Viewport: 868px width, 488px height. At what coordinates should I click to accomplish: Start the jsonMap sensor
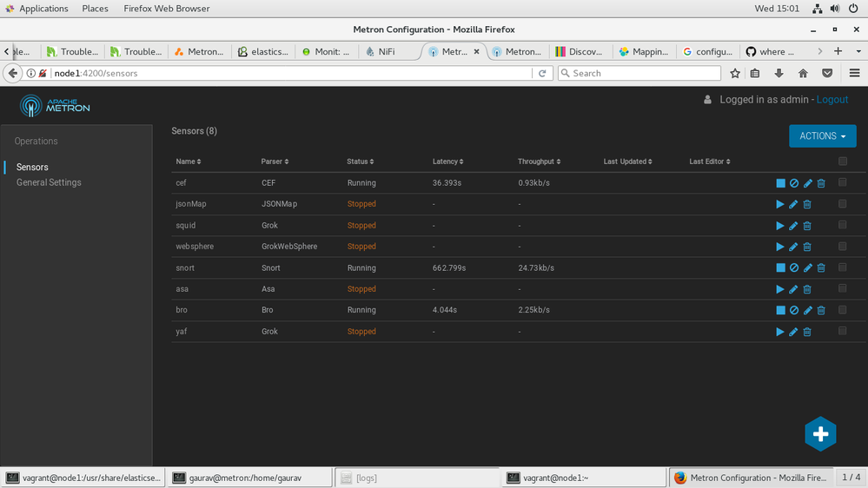pyautogui.click(x=780, y=204)
